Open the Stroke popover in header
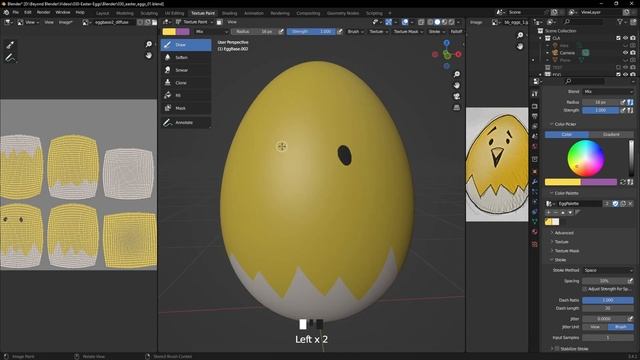Screen dimensions: 640x360 (x=436, y=31)
